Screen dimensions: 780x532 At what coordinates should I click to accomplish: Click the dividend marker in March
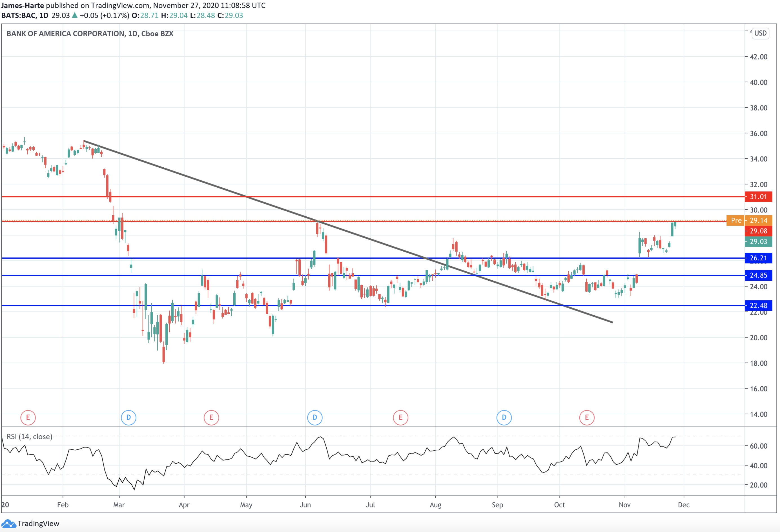[x=128, y=418]
